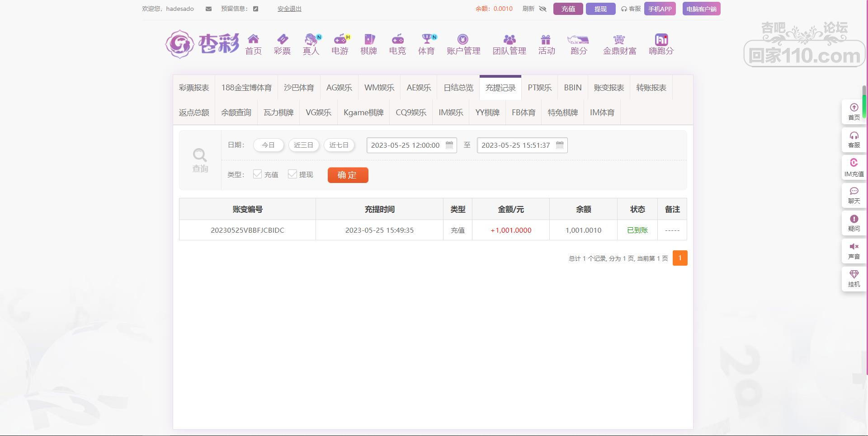
Task: Open end date calendar picker
Action: coord(560,145)
